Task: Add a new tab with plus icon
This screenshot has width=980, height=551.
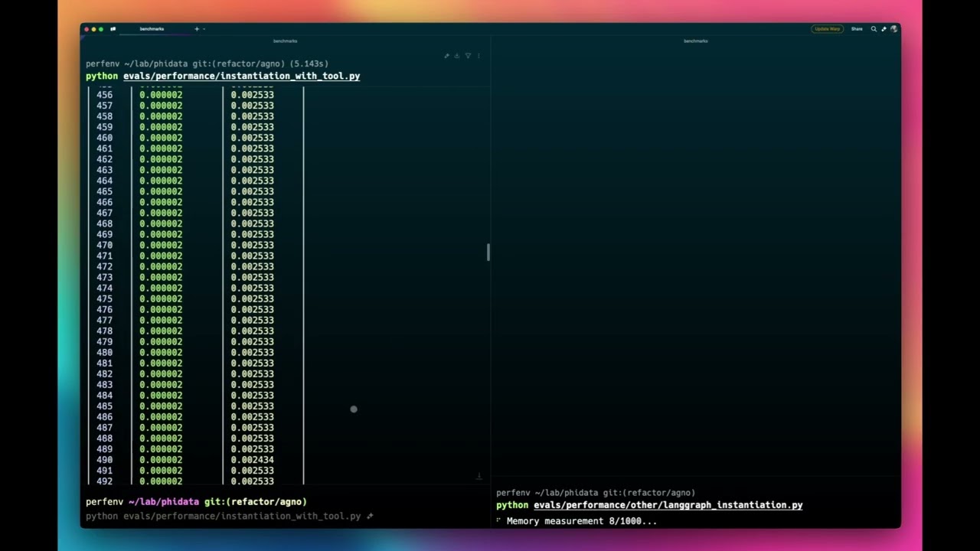Action: (x=197, y=29)
